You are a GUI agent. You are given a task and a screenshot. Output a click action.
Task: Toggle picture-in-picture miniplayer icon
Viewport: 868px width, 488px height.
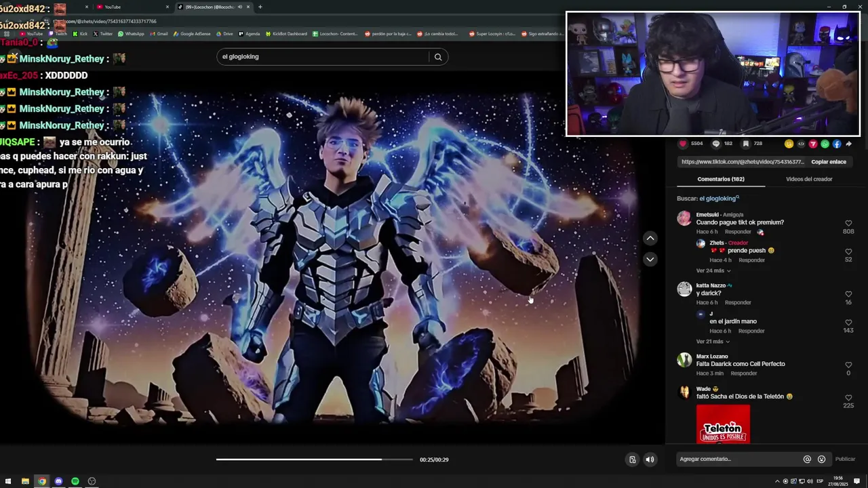[633, 460]
